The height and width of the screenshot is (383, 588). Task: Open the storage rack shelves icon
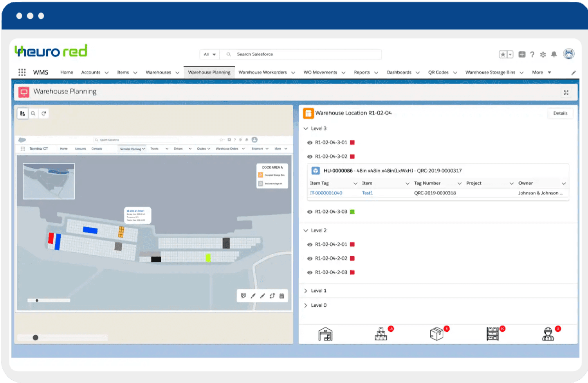[x=492, y=334]
